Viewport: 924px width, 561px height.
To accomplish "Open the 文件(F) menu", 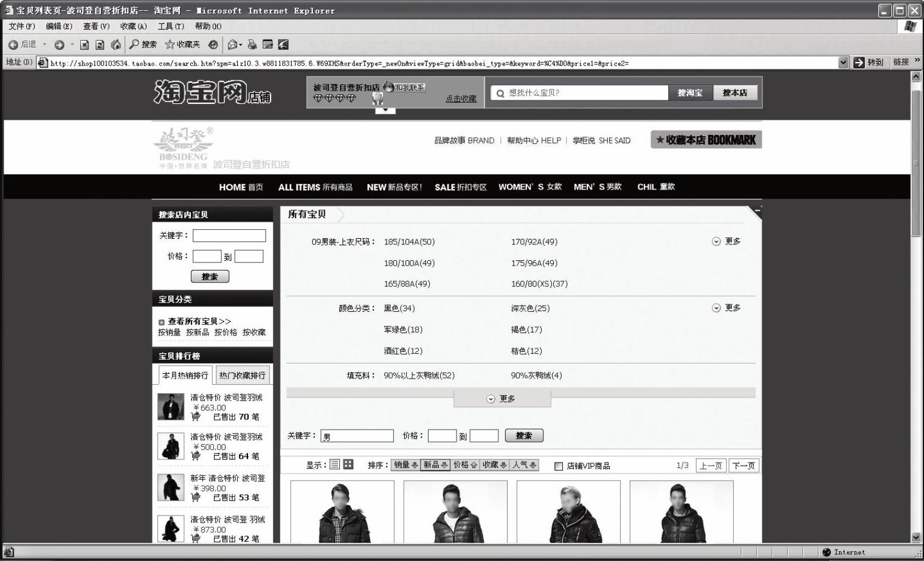I will pyautogui.click(x=22, y=26).
